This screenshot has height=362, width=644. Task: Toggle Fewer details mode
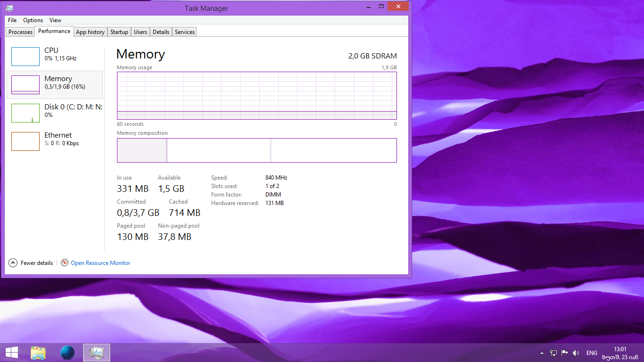[x=30, y=263]
